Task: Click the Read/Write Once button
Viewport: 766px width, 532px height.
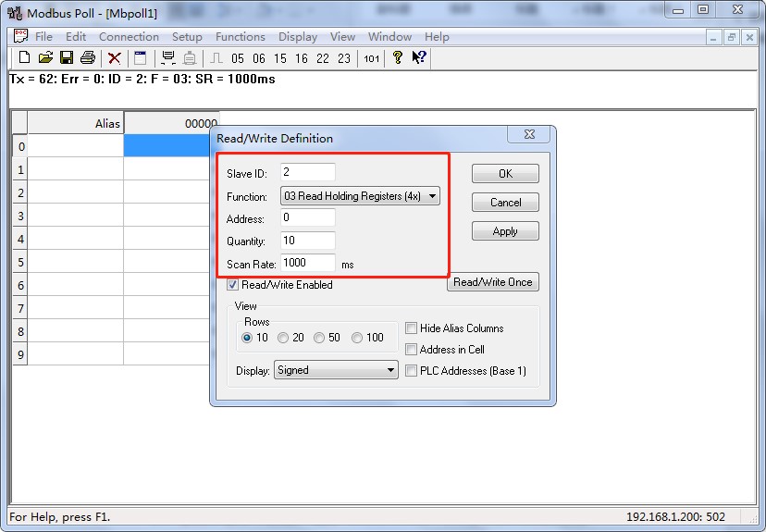Action: [x=493, y=282]
